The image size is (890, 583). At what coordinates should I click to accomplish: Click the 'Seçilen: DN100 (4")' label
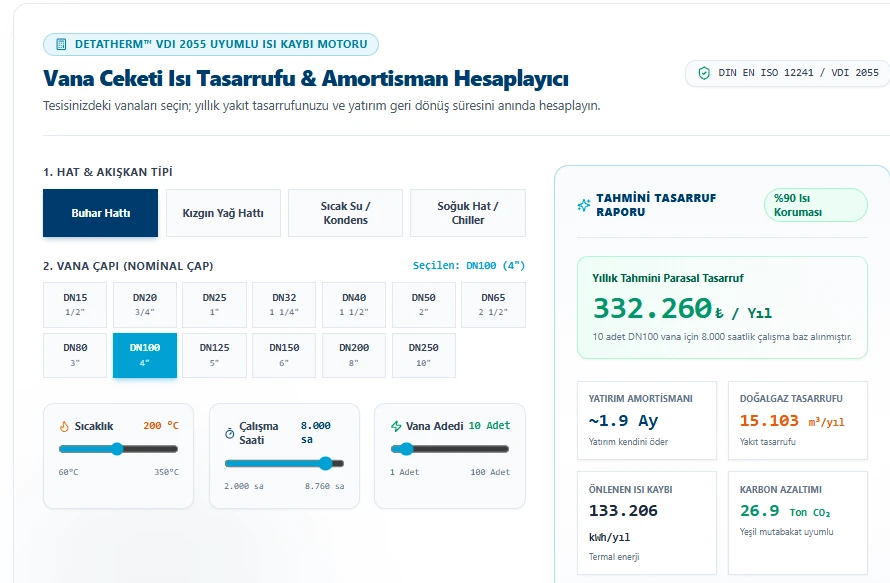point(469,266)
